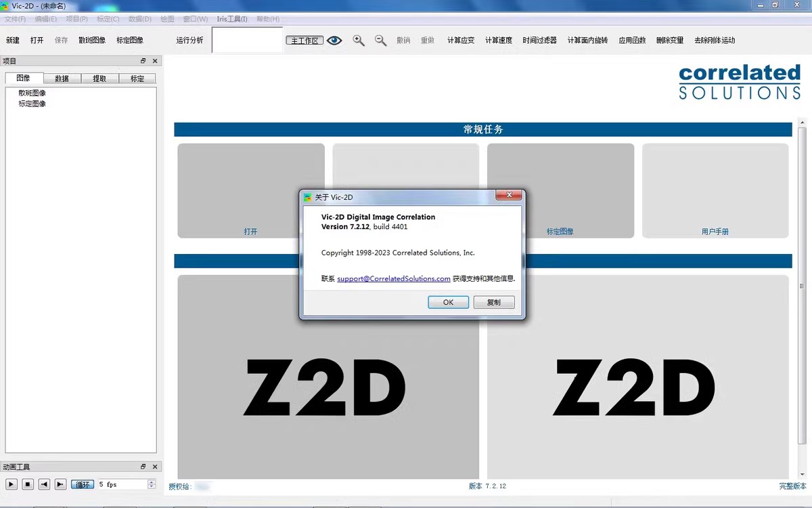
Task: Float the 项目 panel with its undock icon
Action: click(143, 61)
